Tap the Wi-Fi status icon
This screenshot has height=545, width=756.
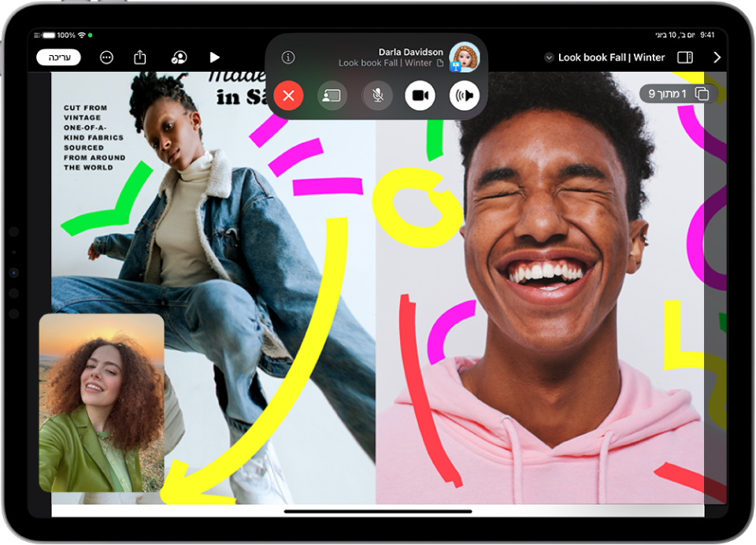81,35
